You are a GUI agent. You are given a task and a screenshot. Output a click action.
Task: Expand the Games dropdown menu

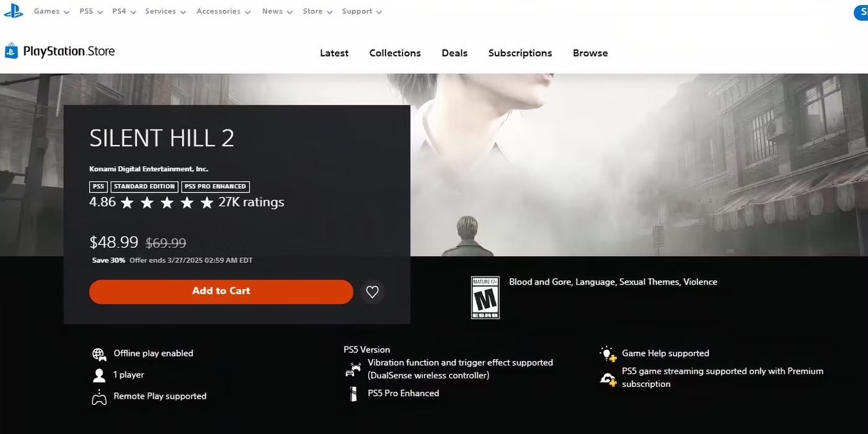click(x=51, y=11)
